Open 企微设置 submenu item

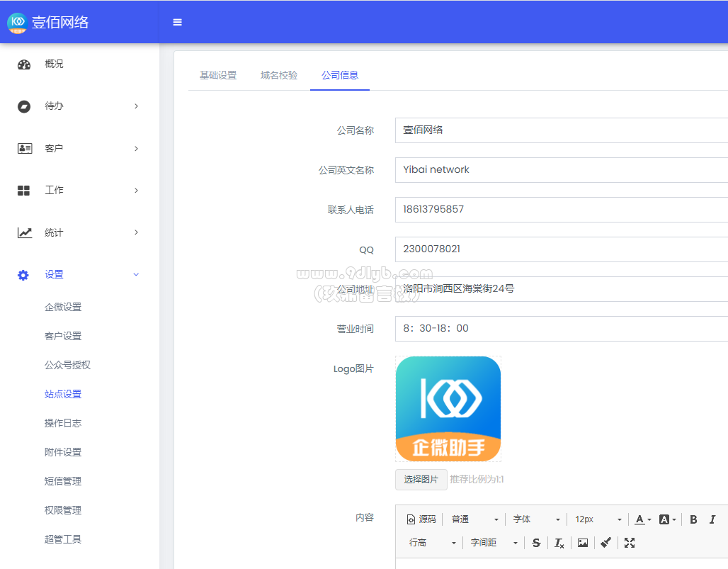(63, 307)
